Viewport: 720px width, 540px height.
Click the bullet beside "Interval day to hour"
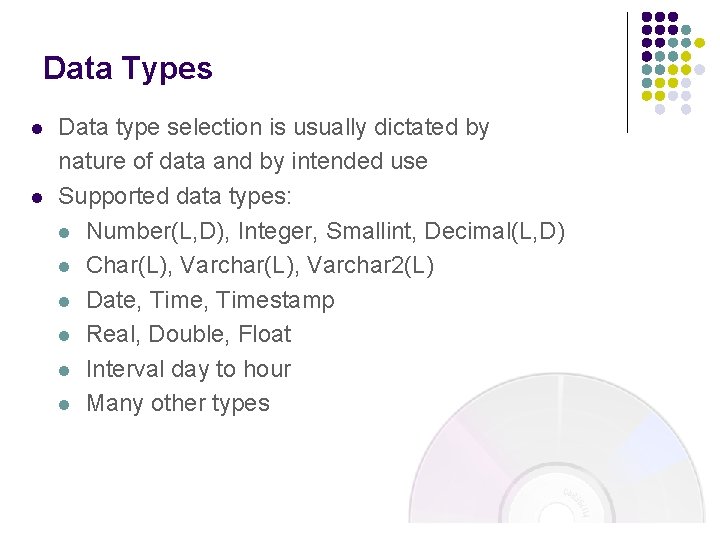[x=64, y=370]
